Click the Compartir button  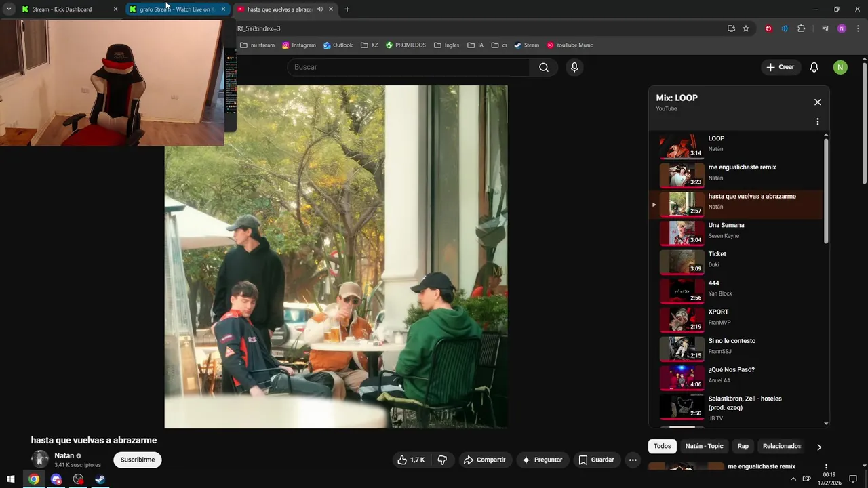[x=484, y=460]
